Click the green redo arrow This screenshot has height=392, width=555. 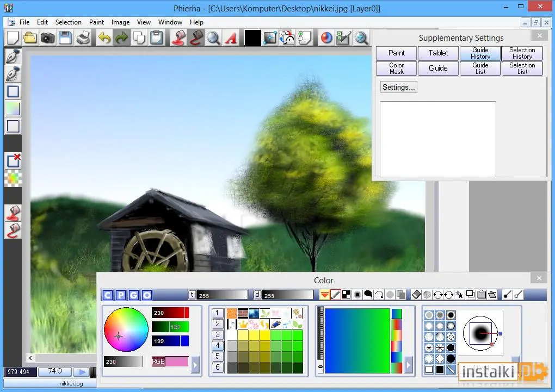[x=121, y=38]
